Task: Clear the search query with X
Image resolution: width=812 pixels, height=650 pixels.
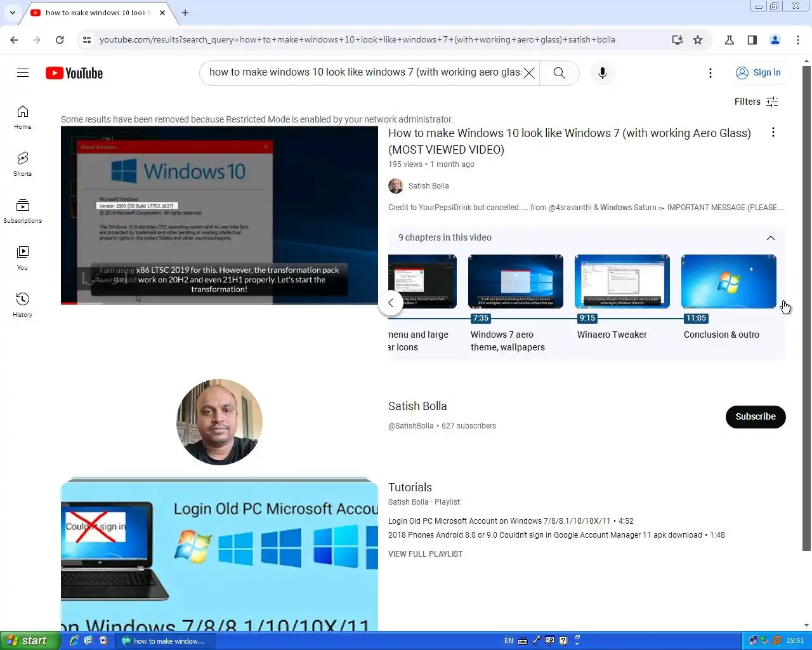Action: point(529,73)
